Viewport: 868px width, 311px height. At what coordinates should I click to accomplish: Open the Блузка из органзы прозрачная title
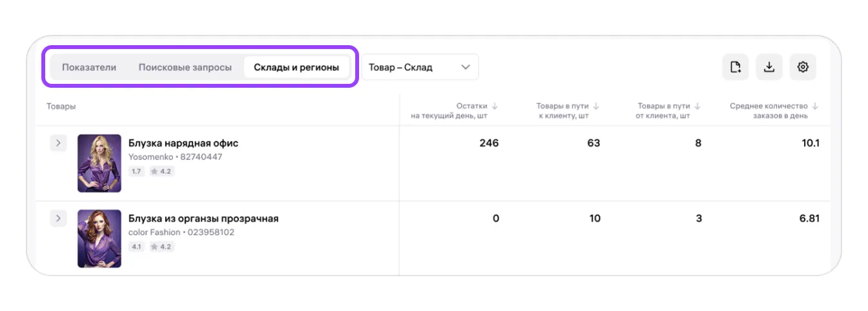[203, 219]
